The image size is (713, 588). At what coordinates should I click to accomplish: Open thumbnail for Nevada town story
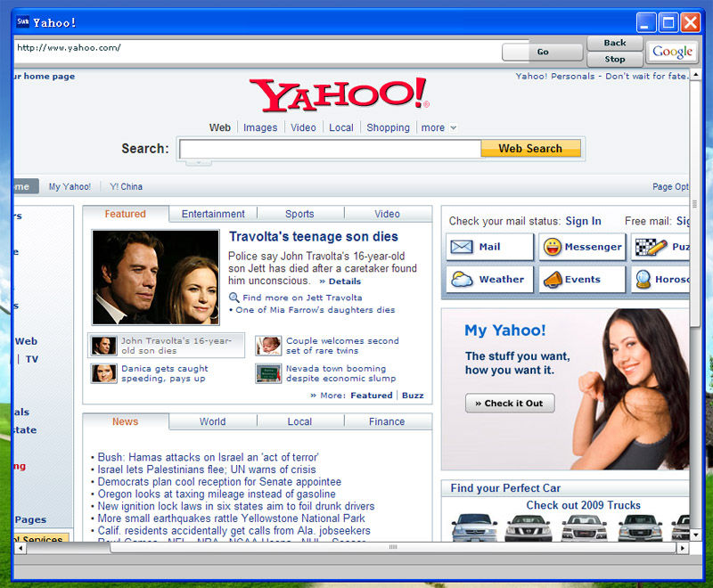[268, 373]
